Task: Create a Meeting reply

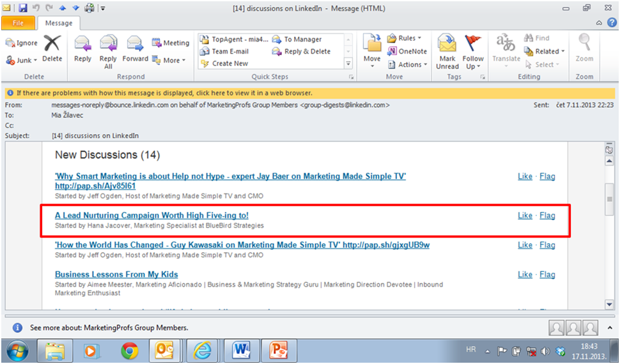Action: coord(171,43)
